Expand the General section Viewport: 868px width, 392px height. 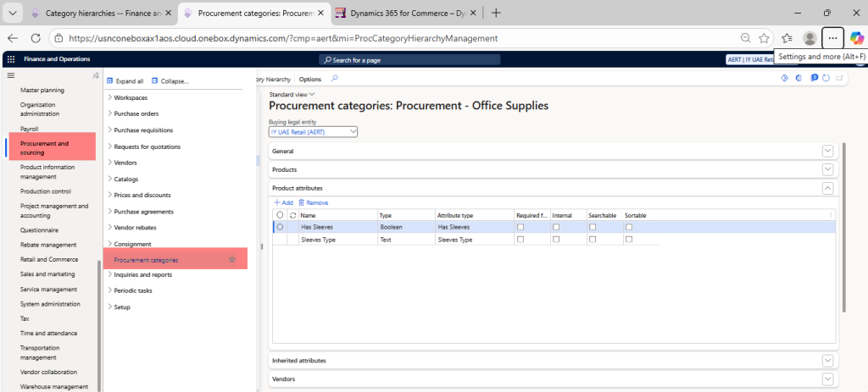pos(827,151)
